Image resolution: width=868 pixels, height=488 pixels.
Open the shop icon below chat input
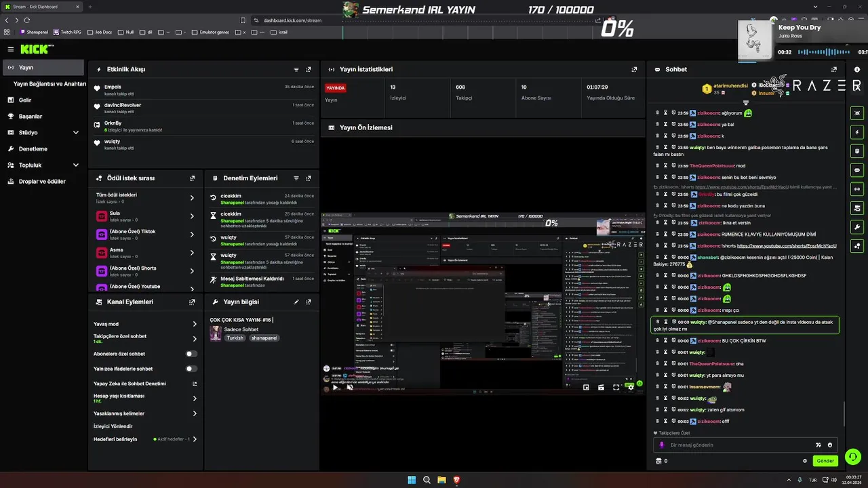[658, 461]
